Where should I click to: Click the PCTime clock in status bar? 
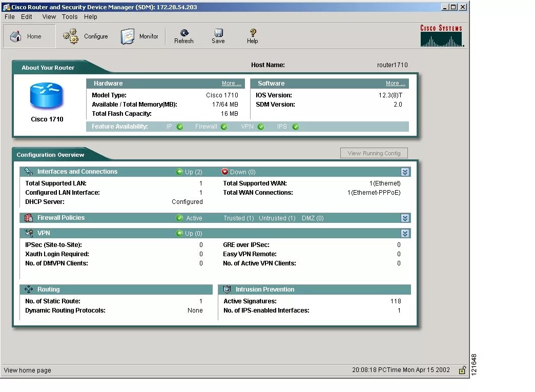[401, 370]
